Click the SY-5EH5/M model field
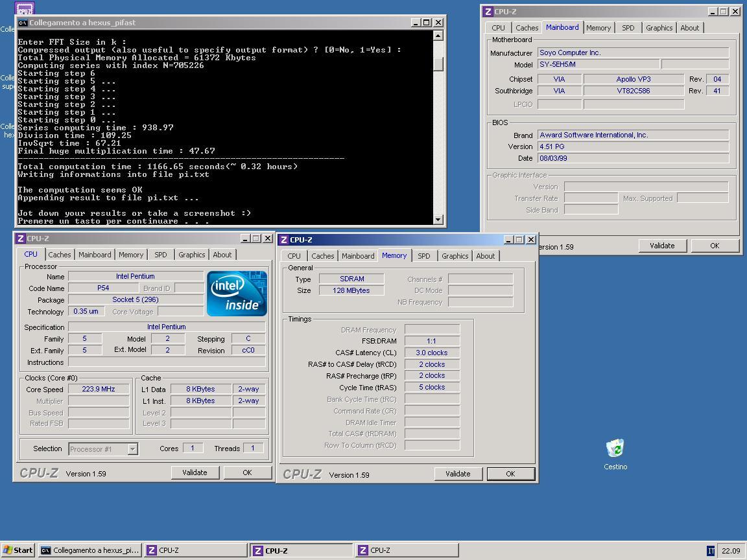747x560 pixels. tap(599, 64)
